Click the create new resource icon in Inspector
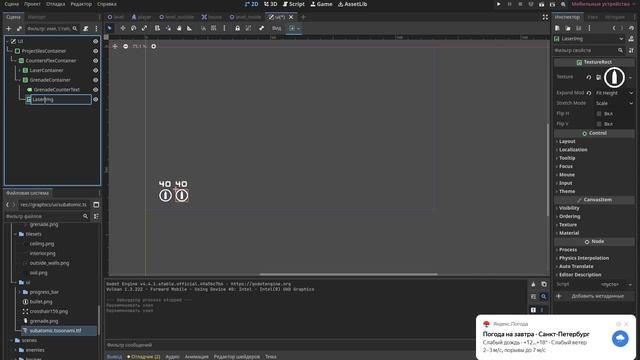 click(557, 28)
